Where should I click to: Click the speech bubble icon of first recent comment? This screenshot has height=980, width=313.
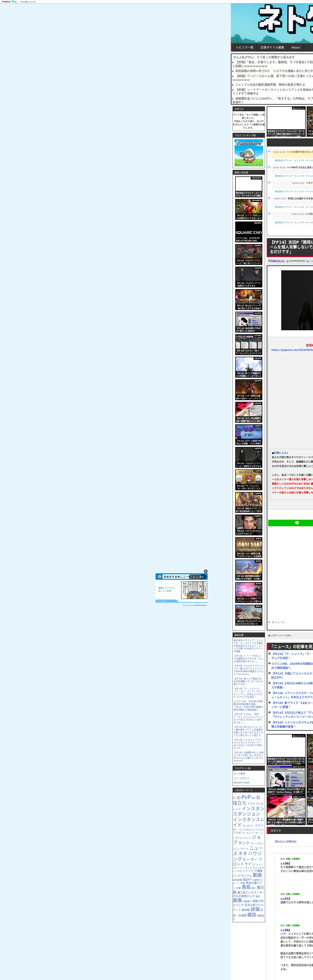(x=269, y=151)
